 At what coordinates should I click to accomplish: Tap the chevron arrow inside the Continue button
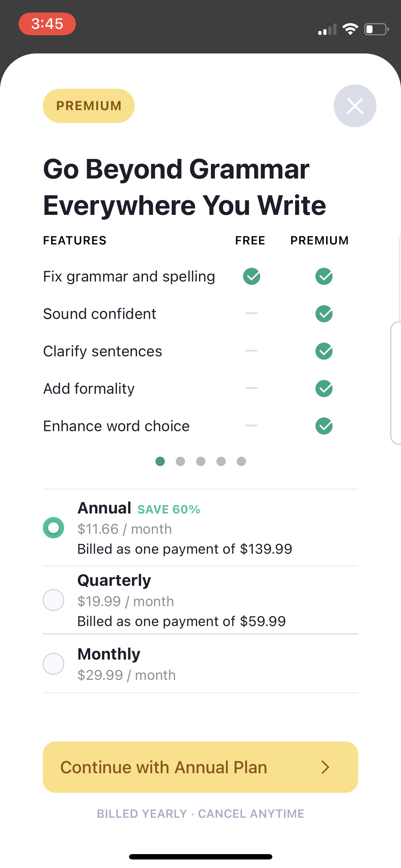[325, 767]
